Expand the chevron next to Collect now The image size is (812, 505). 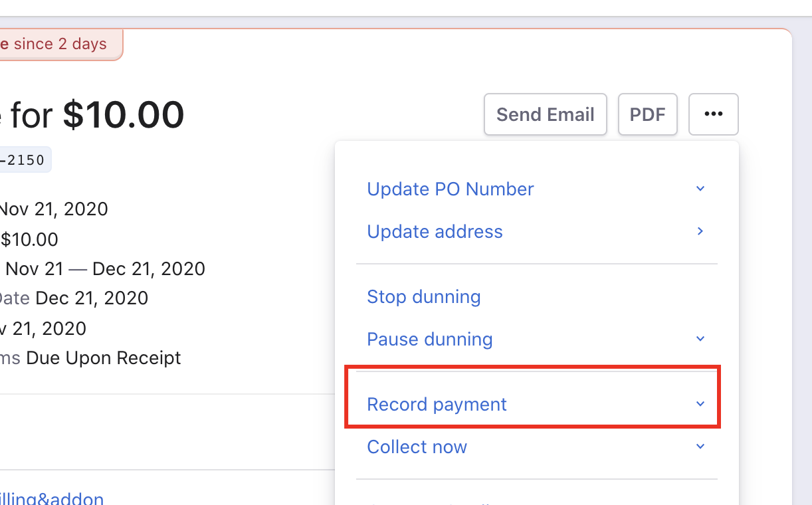point(700,447)
